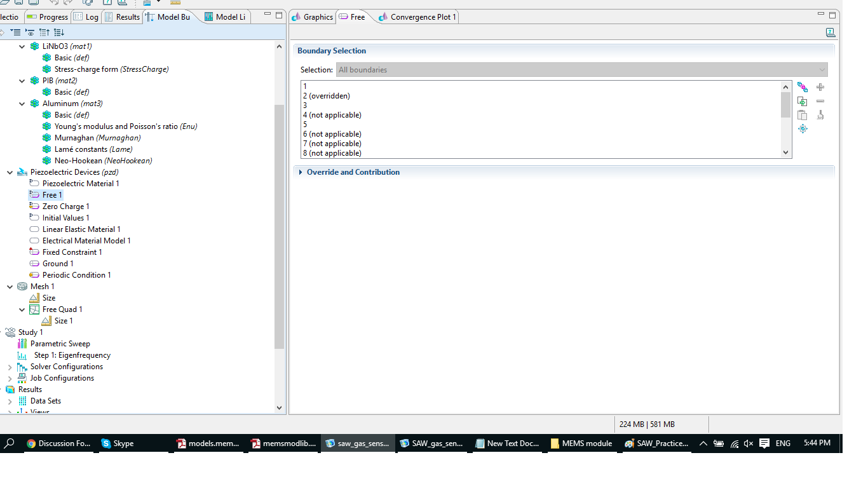Open Skype from the taskbar
This screenshot has width=868, height=488.
pyautogui.click(x=117, y=444)
